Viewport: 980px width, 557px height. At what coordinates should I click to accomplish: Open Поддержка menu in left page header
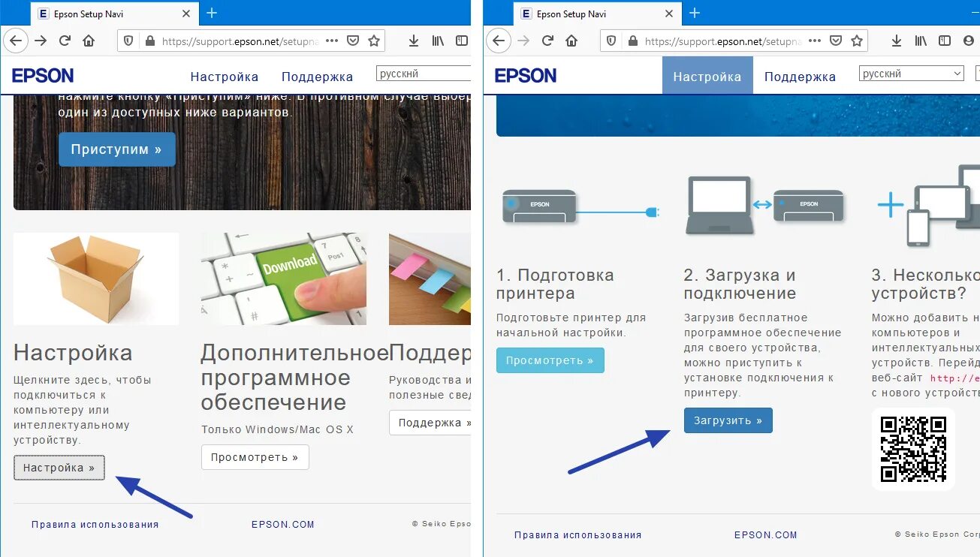tap(317, 77)
